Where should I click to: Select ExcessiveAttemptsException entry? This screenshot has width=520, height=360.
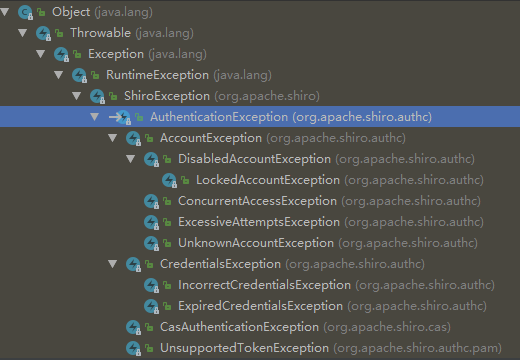[x=331, y=222]
